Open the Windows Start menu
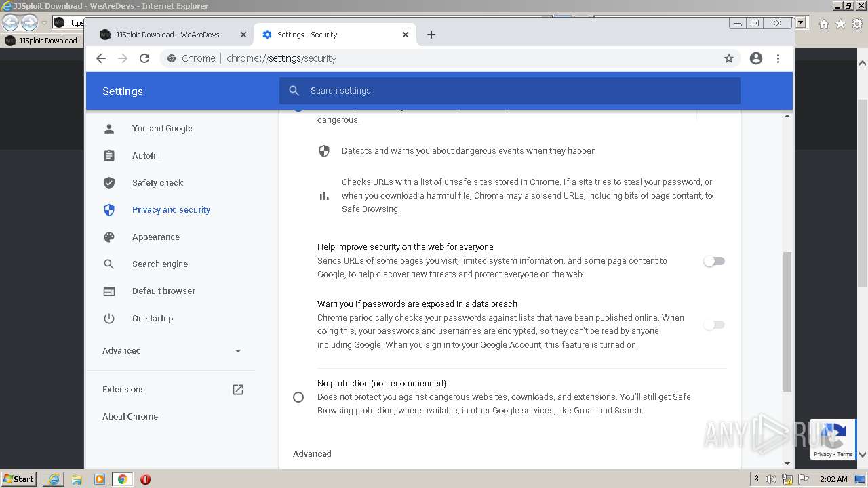 19,479
